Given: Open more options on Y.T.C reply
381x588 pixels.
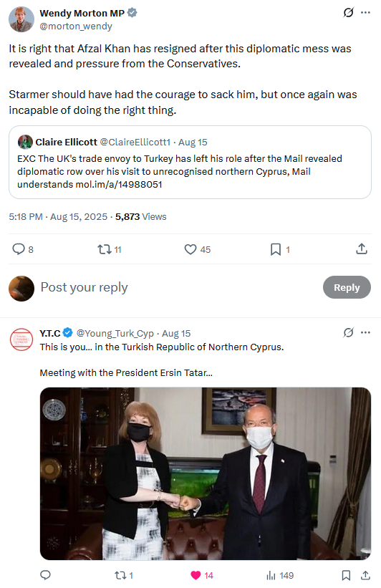Looking at the screenshot, I should [365, 332].
